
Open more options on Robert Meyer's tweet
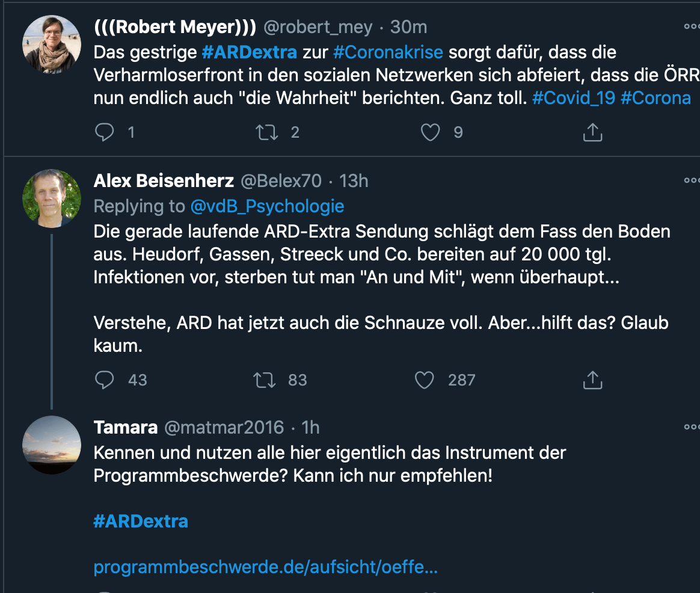coord(692,27)
